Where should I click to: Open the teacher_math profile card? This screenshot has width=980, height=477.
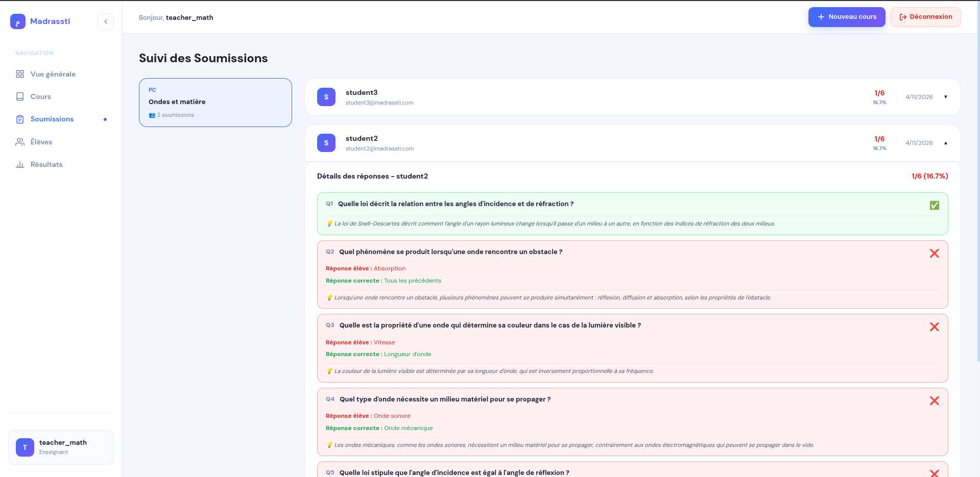point(61,447)
